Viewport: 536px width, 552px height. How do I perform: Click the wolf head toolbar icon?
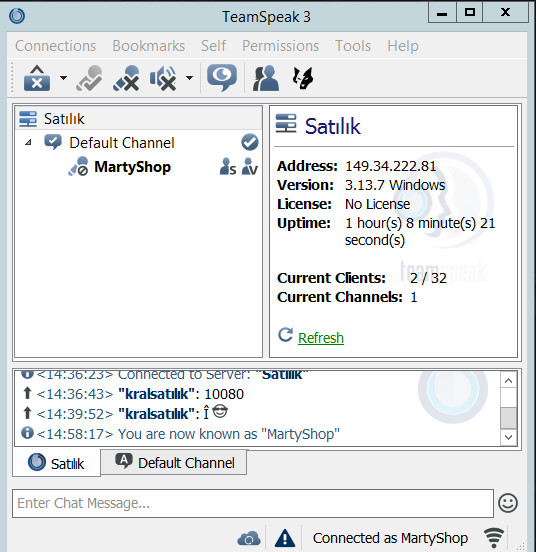[x=303, y=78]
